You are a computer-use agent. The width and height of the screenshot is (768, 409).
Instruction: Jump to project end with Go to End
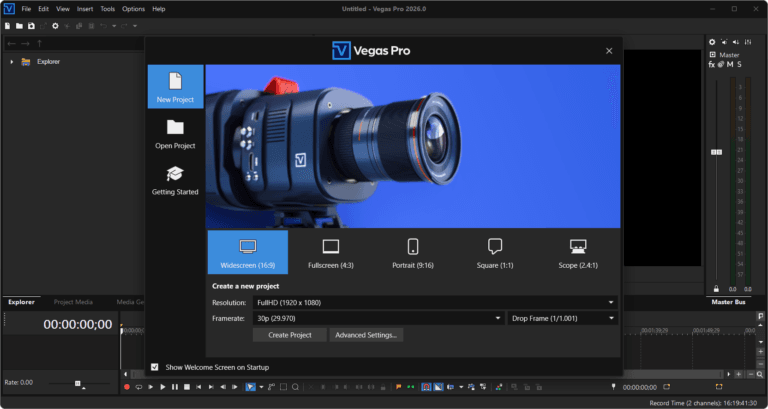211,387
